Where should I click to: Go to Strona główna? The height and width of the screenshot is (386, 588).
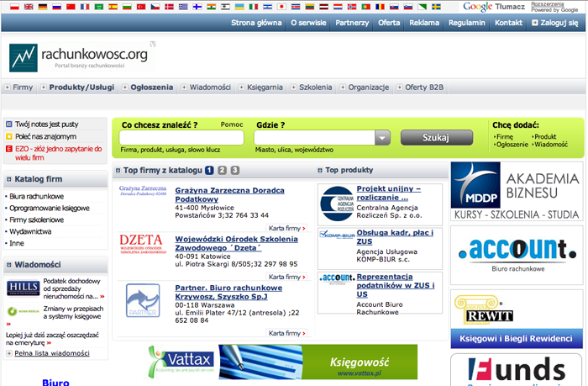coord(256,23)
